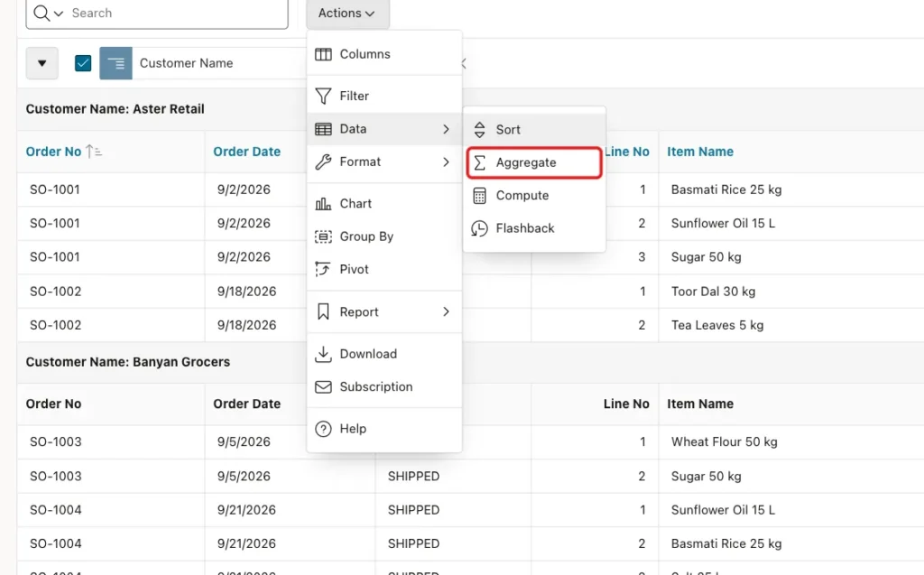Viewport: 924px width, 575px height.
Task: Click the Sunflower Oil 15 L cell of SO-1004
Action: pyautogui.click(x=723, y=509)
